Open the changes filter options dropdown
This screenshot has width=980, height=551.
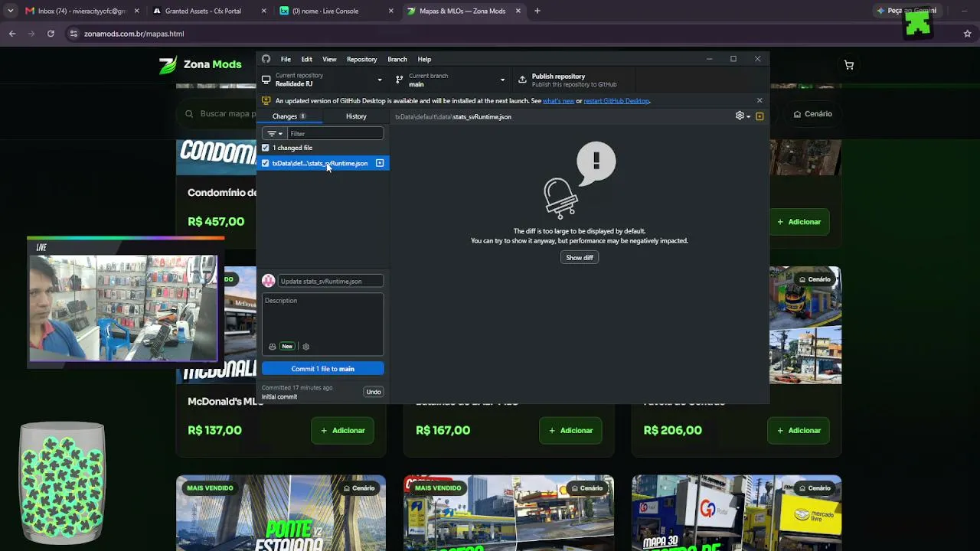[x=274, y=134]
